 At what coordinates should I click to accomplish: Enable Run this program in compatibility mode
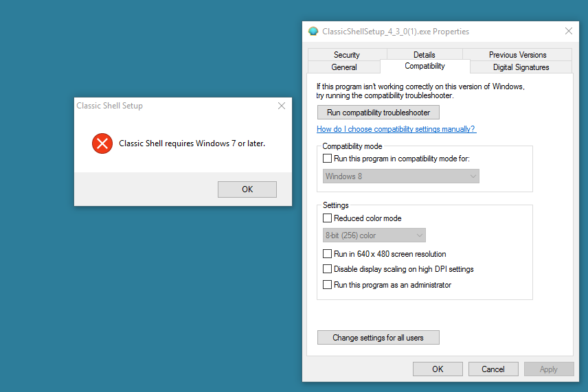(327, 159)
